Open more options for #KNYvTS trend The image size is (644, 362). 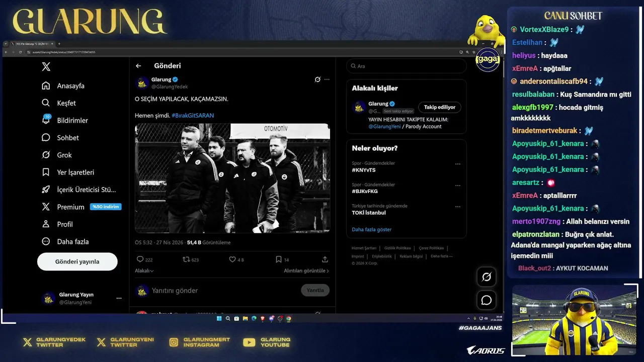(x=458, y=164)
